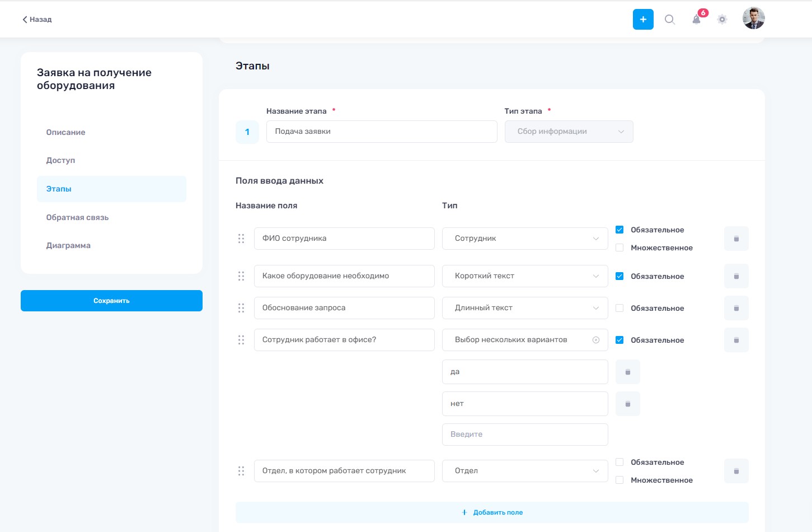
Task: Edit the ФИО сотрудника name field
Action: (x=344, y=239)
